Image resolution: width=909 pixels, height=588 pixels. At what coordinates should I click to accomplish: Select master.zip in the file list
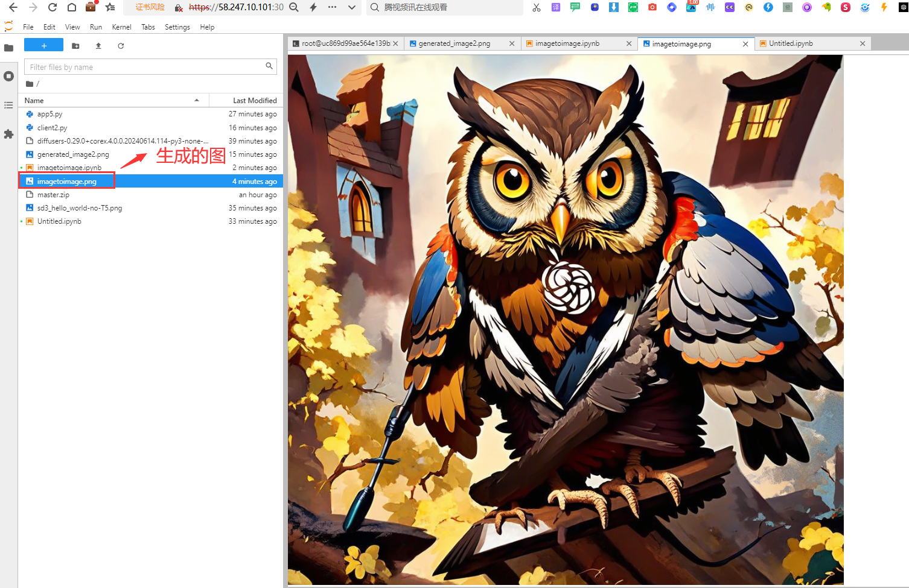pyautogui.click(x=53, y=195)
